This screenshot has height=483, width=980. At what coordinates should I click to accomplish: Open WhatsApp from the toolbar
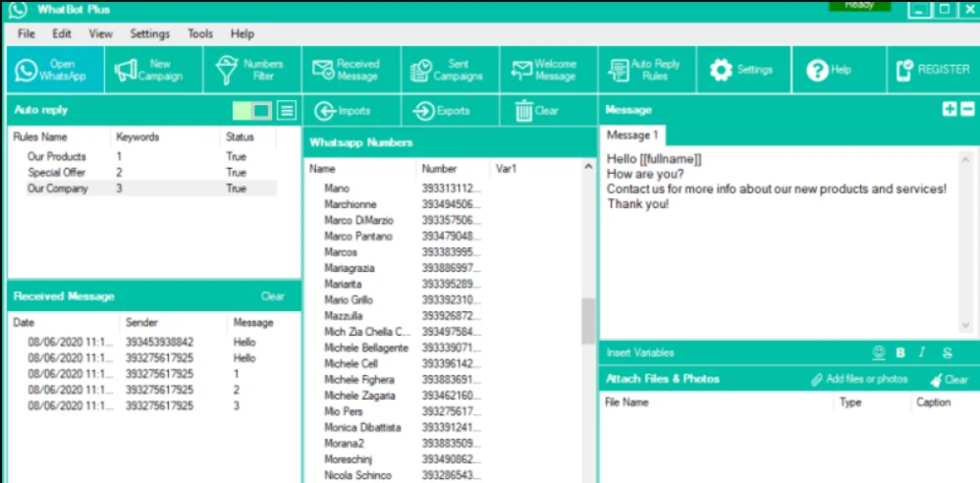point(54,70)
